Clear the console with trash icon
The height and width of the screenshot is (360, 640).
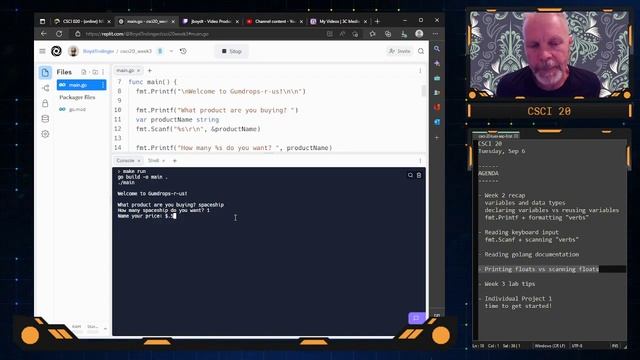(x=419, y=175)
